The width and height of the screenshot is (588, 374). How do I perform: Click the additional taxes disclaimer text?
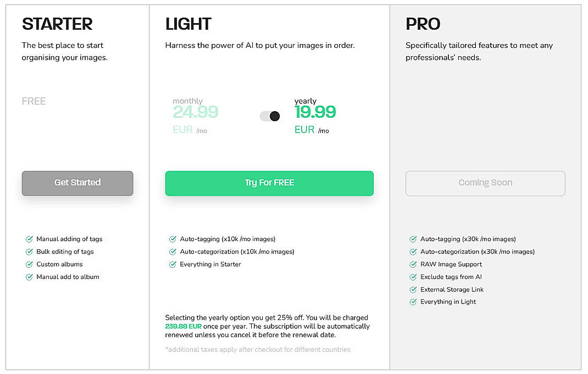tap(258, 350)
